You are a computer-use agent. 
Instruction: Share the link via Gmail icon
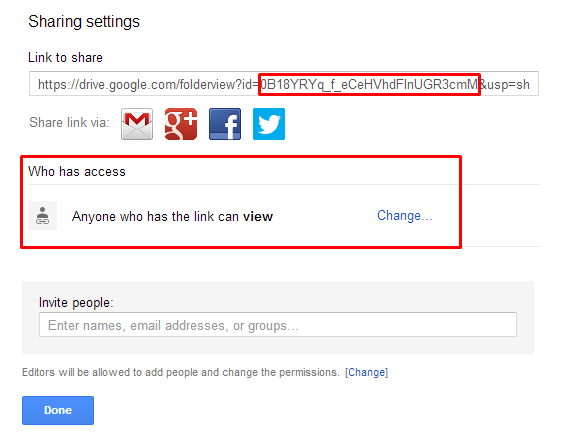137,124
